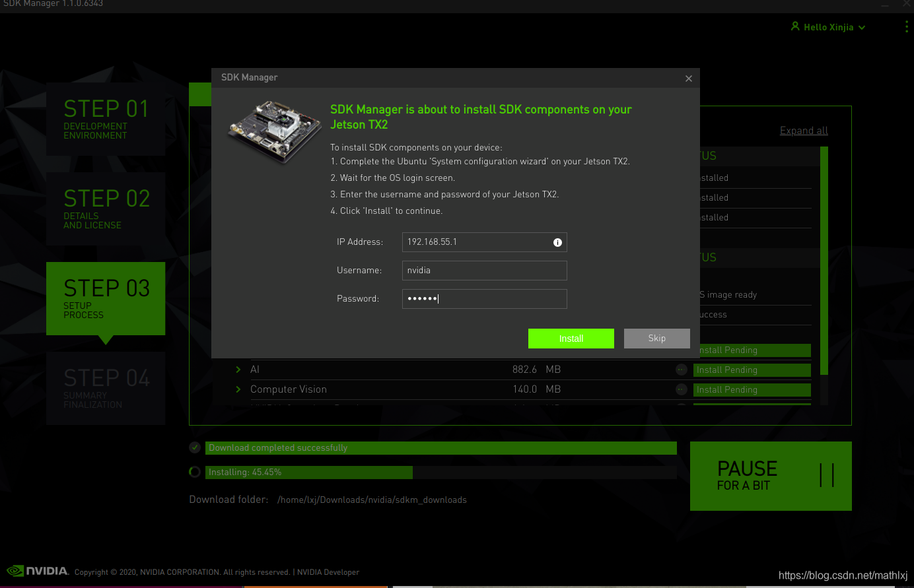Click the Jetson TX2 board image

(x=275, y=131)
